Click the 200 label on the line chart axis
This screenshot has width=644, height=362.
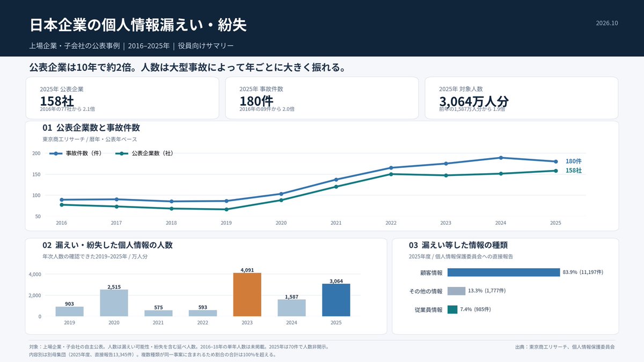(36, 153)
